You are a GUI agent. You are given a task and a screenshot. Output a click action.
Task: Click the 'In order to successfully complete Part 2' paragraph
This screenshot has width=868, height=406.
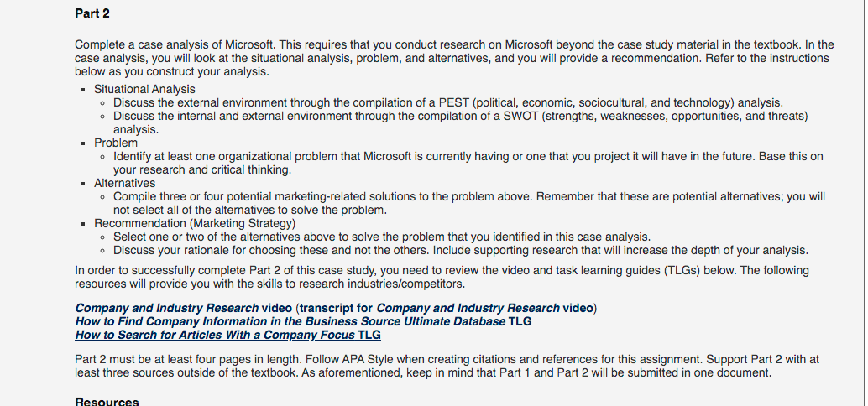tap(442, 277)
